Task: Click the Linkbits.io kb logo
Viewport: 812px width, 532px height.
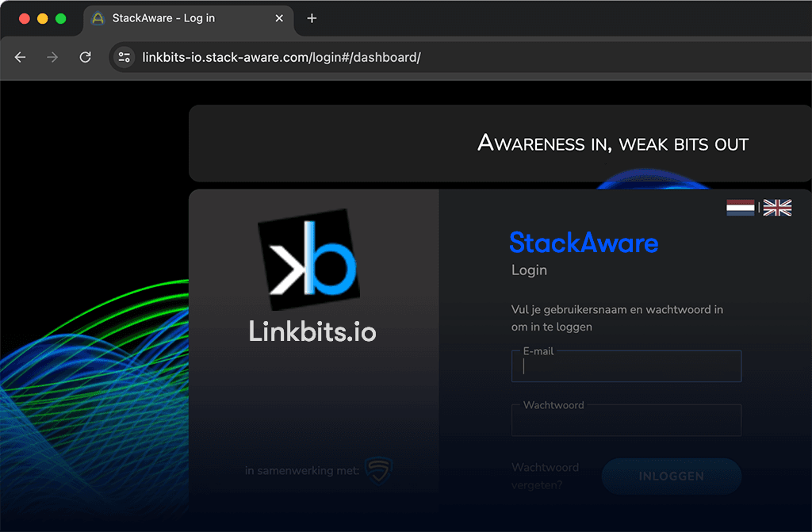Action: pos(309,259)
